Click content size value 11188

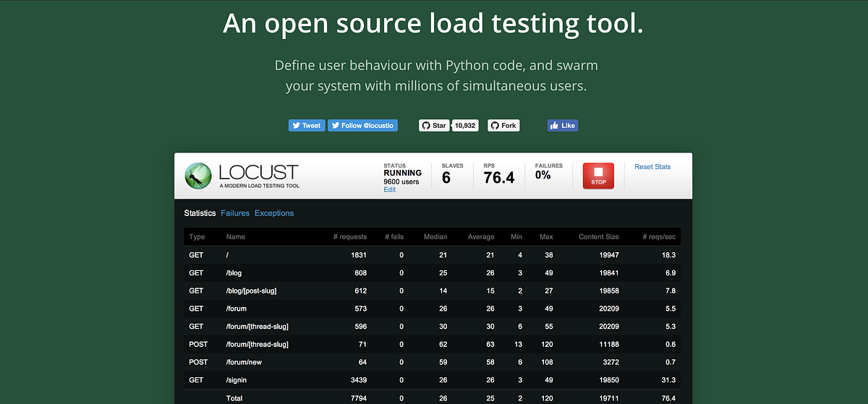click(609, 345)
